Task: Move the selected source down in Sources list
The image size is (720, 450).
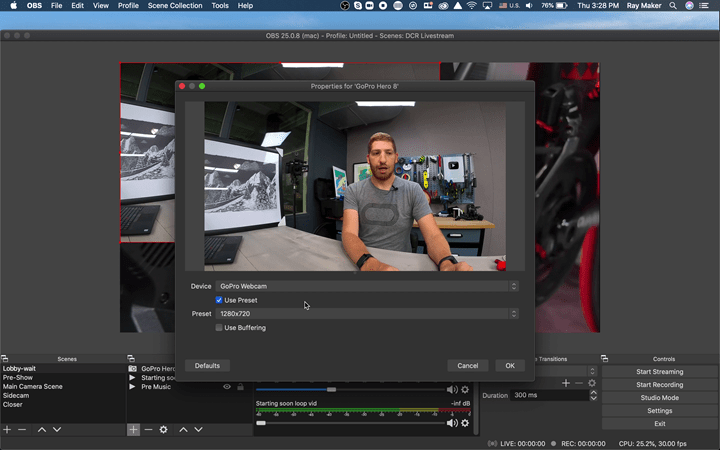Action: [198, 429]
